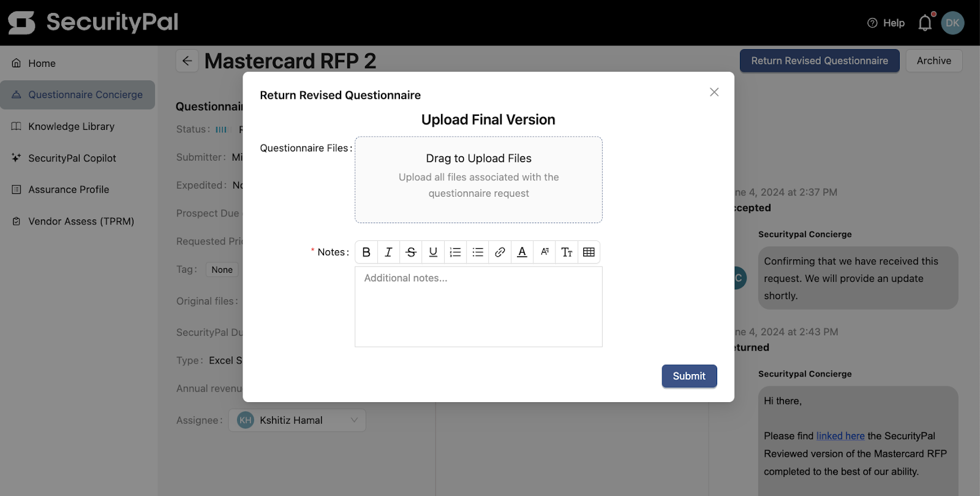The width and height of the screenshot is (980, 496).
Task: Open Knowledge Library in sidebar
Action: point(77,126)
